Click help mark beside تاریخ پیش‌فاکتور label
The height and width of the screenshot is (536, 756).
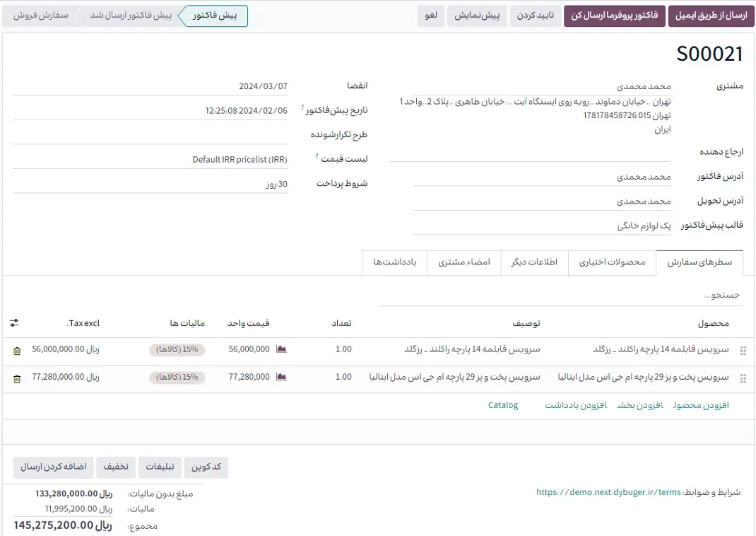pos(302,107)
